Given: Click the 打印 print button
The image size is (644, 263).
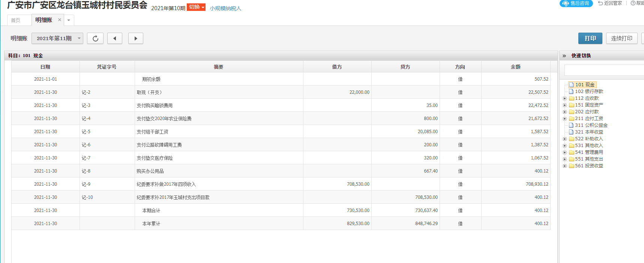Looking at the screenshot, I should (x=590, y=38).
